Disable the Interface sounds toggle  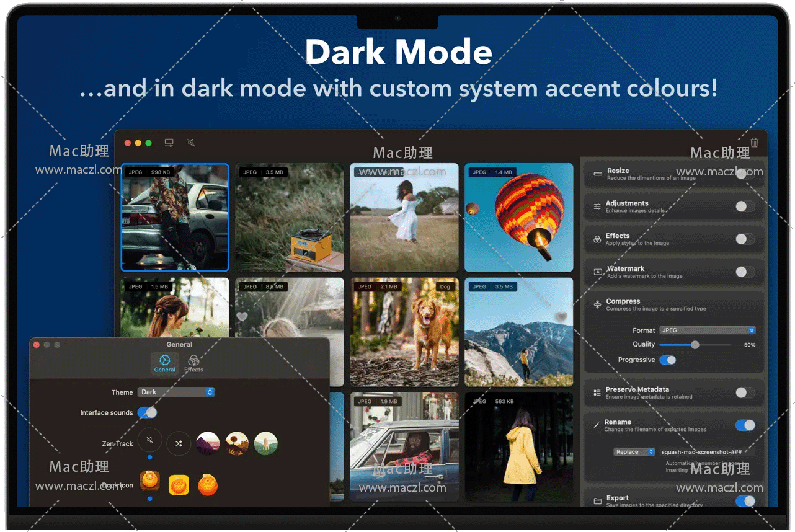point(147,412)
